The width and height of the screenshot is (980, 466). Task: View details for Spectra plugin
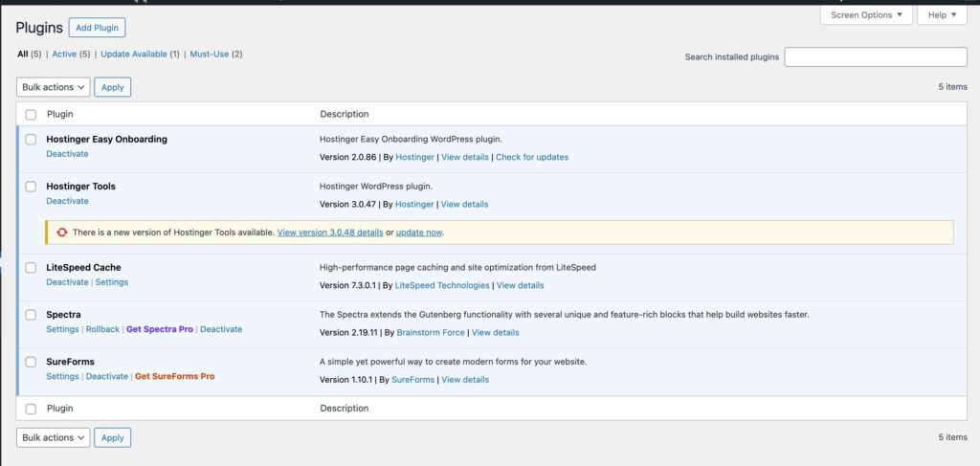[x=495, y=333]
